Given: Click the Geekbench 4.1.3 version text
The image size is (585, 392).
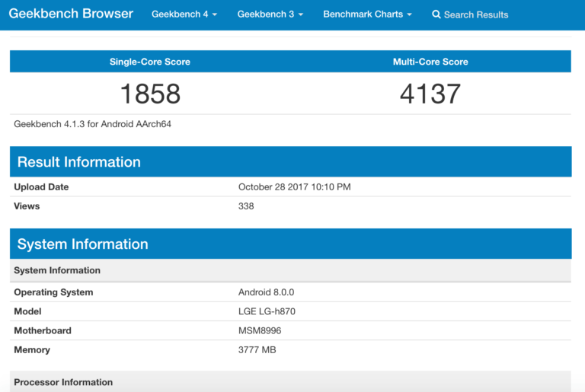Looking at the screenshot, I should [92, 123].
